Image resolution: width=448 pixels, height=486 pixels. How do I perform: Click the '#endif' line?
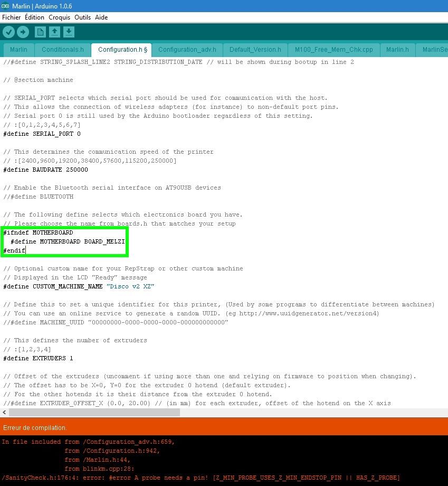14,251
